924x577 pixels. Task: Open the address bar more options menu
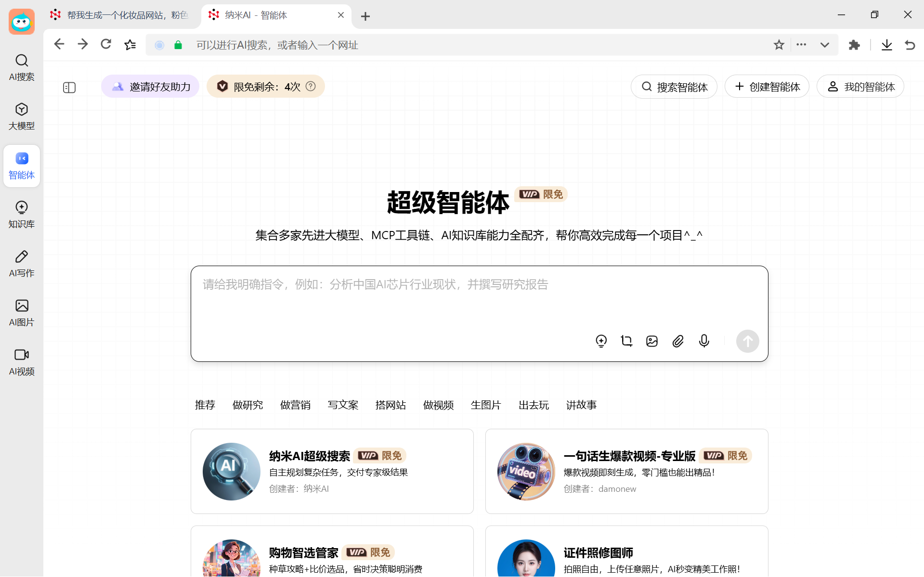tap(801, 45)
